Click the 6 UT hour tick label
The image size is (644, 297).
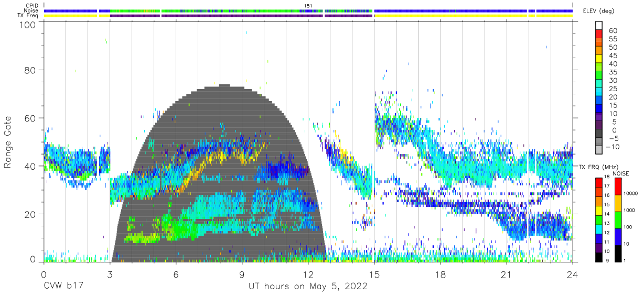[176, 275]
